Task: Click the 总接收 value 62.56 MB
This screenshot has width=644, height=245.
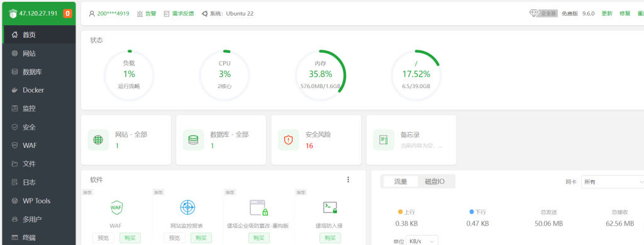Action: (619, 224)
